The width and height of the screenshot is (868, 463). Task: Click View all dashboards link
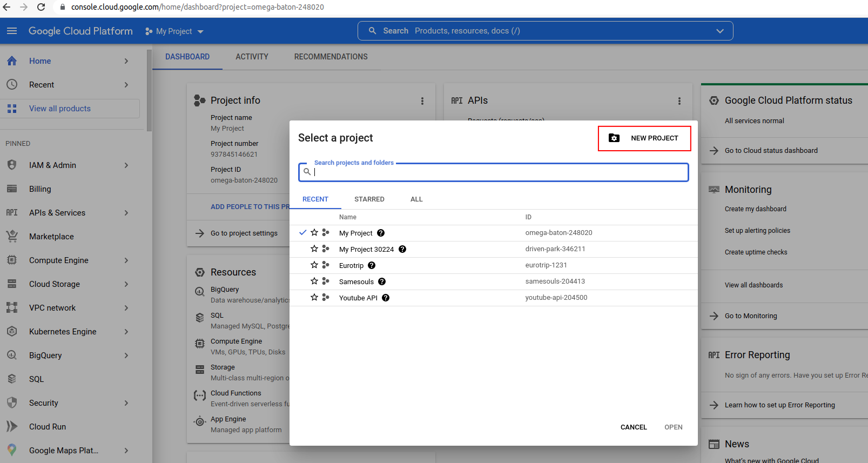753,285
